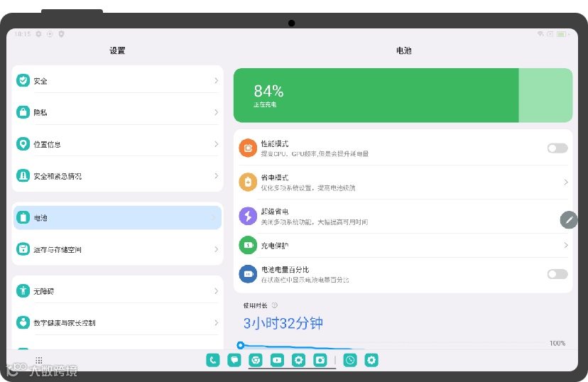Screen dimensions: 588x382
Task: Expand the 无障碍 row chevron
Action: tap(217, 291)
